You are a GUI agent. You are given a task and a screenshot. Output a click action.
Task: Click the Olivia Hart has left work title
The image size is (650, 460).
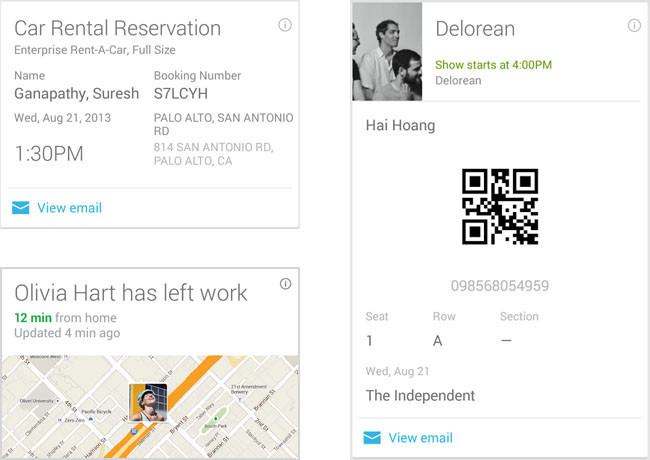131,293
